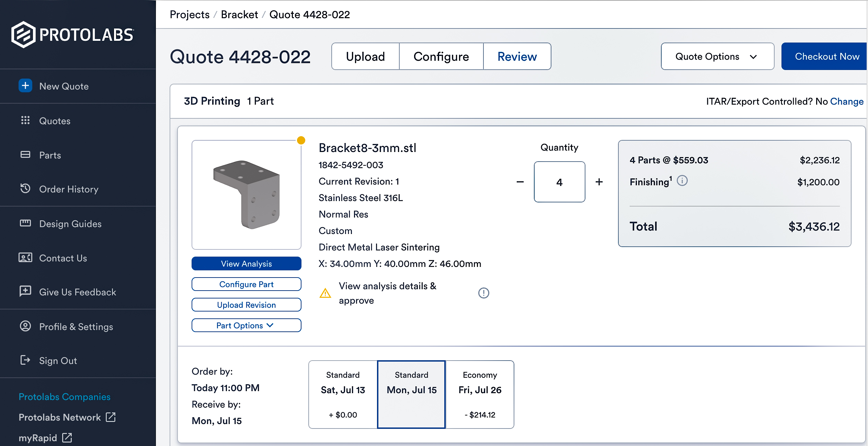The width and height of the screenshot is (868, 446).
Task: Open the myRapid link
Action: click(38, 438)
